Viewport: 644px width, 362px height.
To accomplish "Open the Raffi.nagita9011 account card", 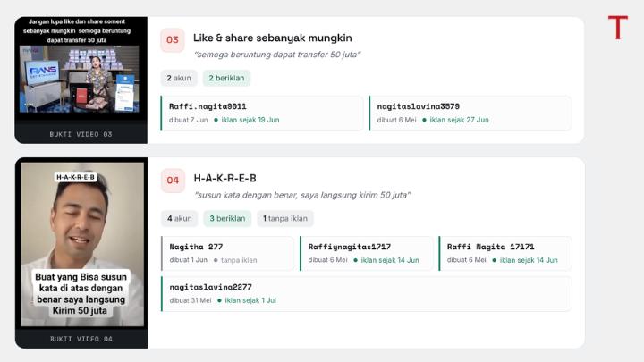I will point(261,114).
